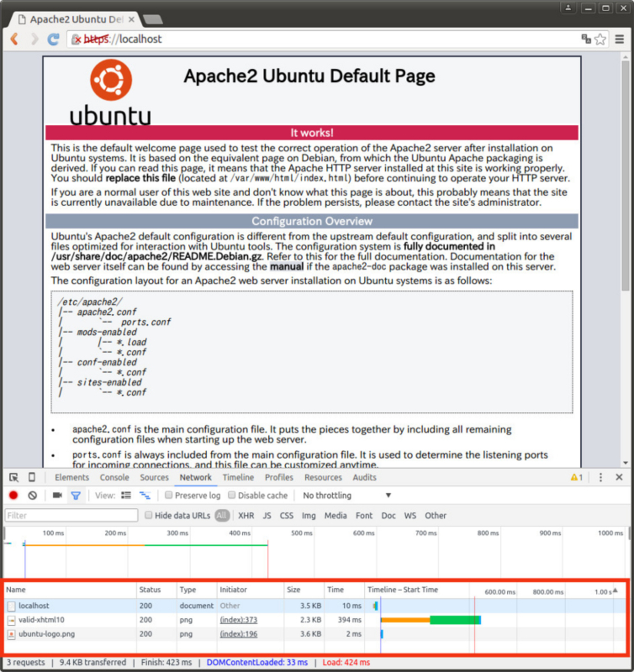Enable the Preserve log checkbox
634x672 pixels.
168,495
